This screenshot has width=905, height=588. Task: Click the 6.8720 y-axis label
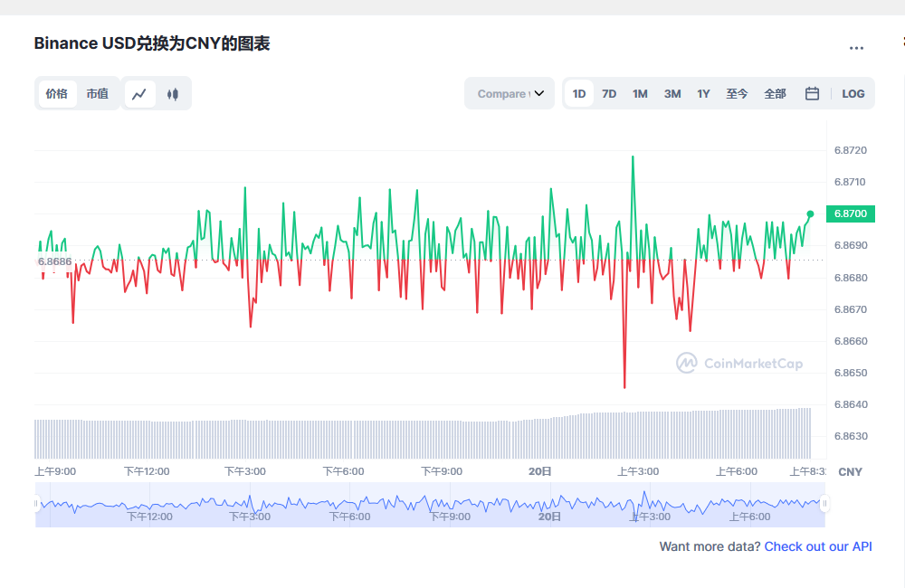850,150
